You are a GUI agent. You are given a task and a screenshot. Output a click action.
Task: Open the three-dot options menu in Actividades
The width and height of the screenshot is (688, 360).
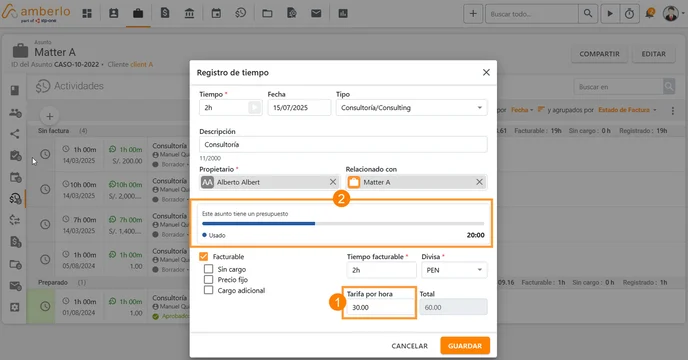coord(673,111)
